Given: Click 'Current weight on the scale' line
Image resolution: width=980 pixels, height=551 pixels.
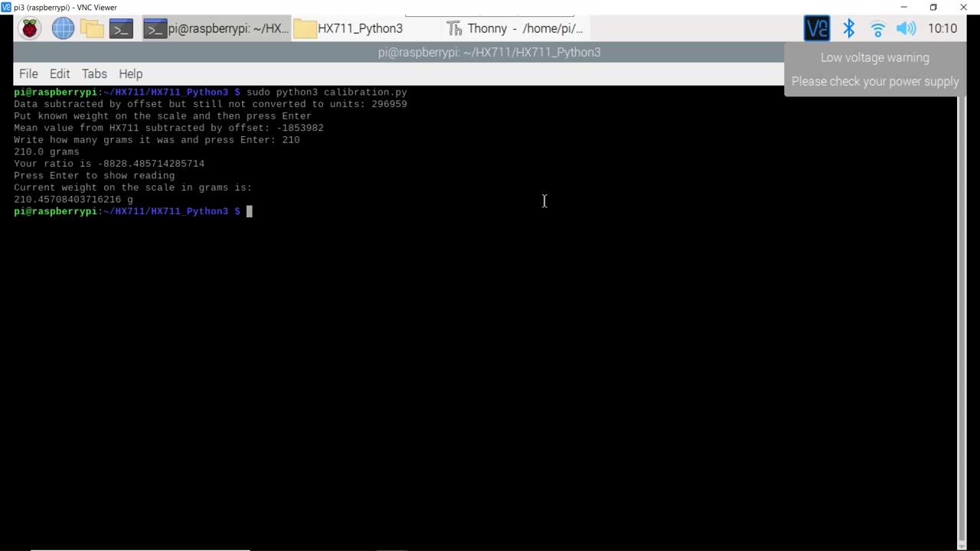Looking at the screenshot, I should [132, 187].
